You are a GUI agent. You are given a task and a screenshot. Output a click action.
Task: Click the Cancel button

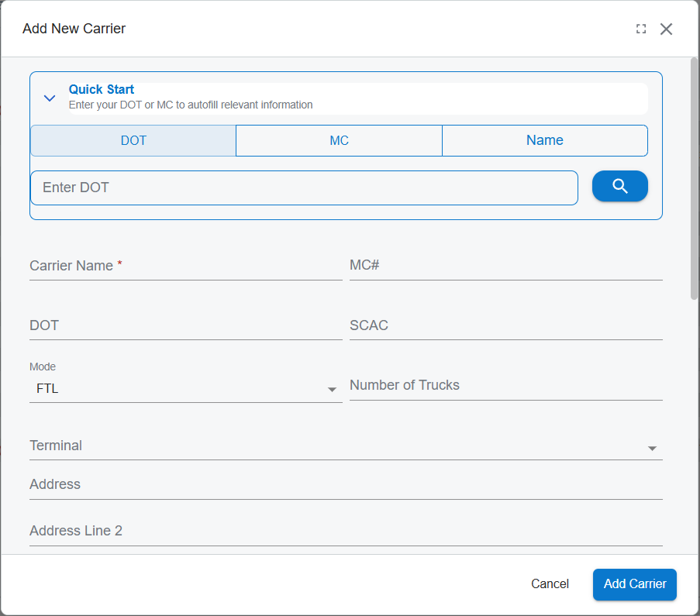[x=550, y=584]
